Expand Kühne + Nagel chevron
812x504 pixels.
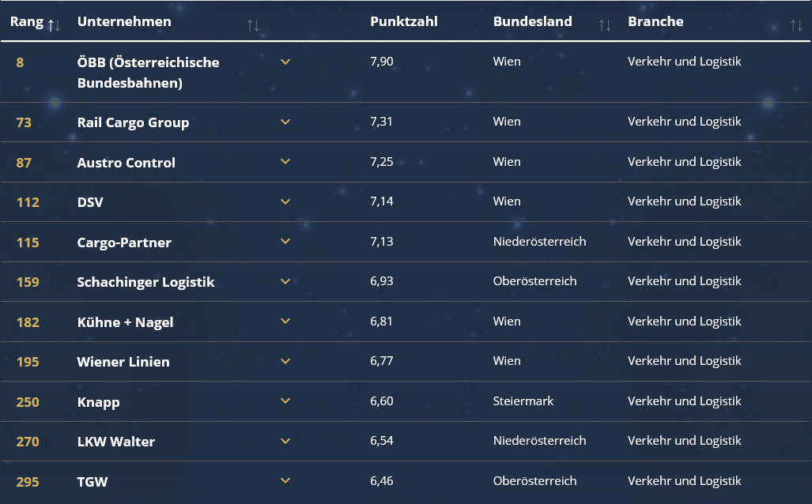tap(285, 321)
